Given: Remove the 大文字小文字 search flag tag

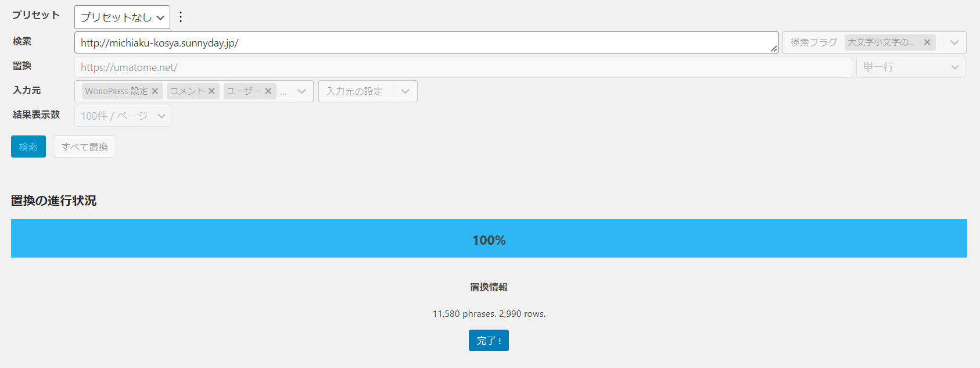Looking at the screenshot, I should [x=927, y=42].
